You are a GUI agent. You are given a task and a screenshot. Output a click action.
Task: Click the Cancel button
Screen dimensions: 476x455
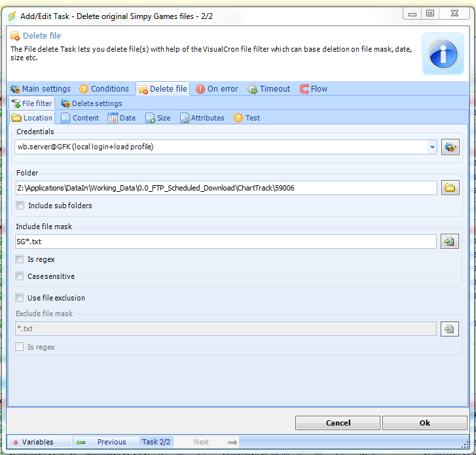click(338, 423)
